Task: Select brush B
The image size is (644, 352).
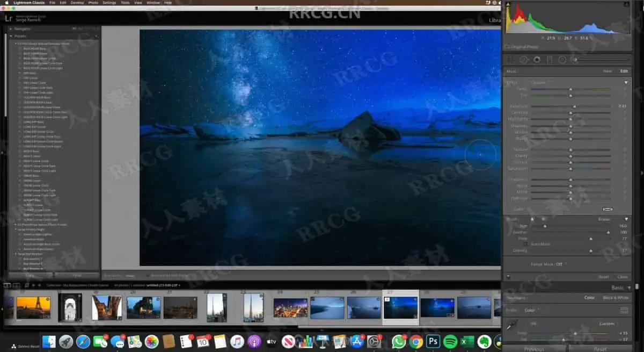Action: click(543, 219)
